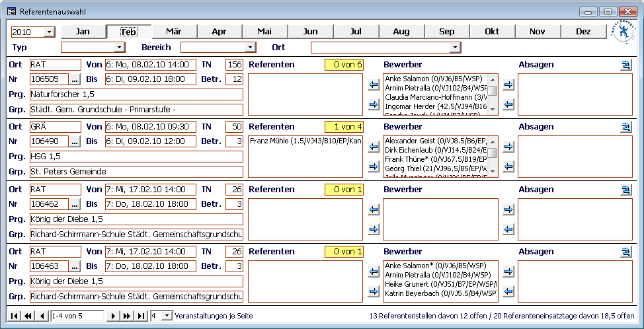Switch to the Aug month tab

[401, 32]
